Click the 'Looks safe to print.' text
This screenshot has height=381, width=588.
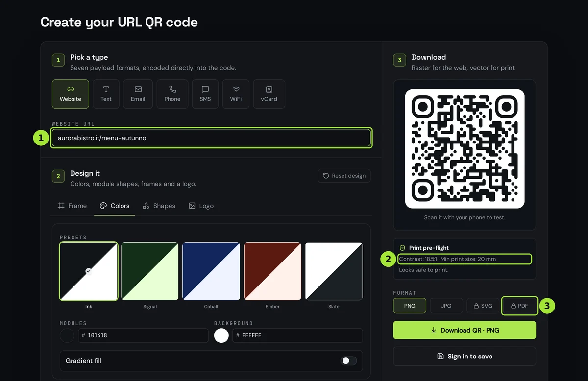(424, 270)
